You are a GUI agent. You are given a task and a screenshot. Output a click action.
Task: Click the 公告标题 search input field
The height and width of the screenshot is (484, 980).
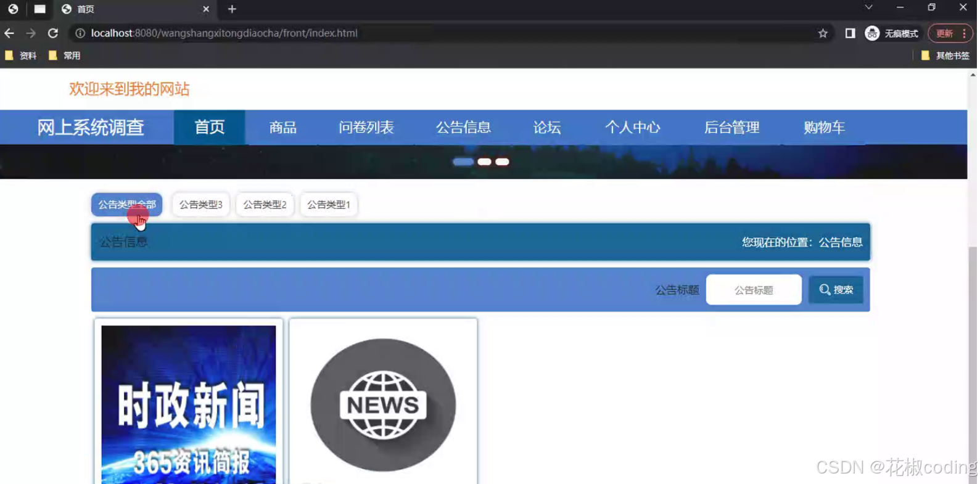coord(754,290)
